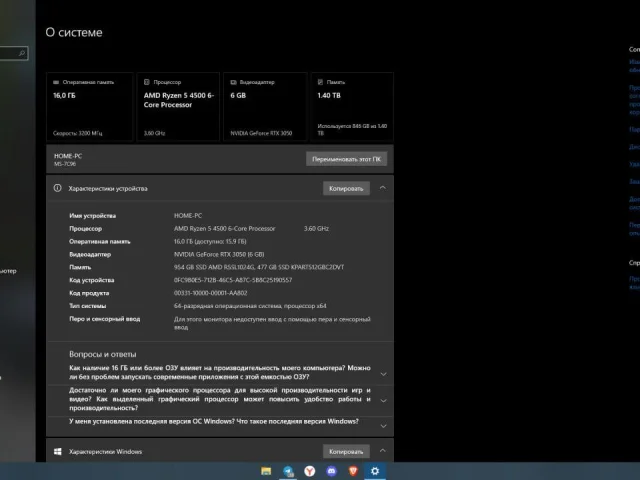The height and width of the screenshot is (480, 640).
Task: Click the Windows logo beside Характеристики Windows
Action: tap(58, 451)
